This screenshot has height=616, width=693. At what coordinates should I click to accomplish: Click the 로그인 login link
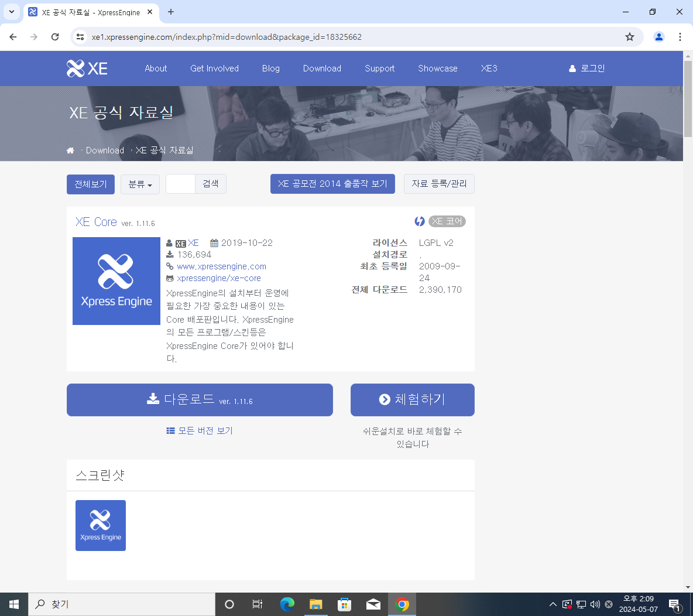point(587,69)
